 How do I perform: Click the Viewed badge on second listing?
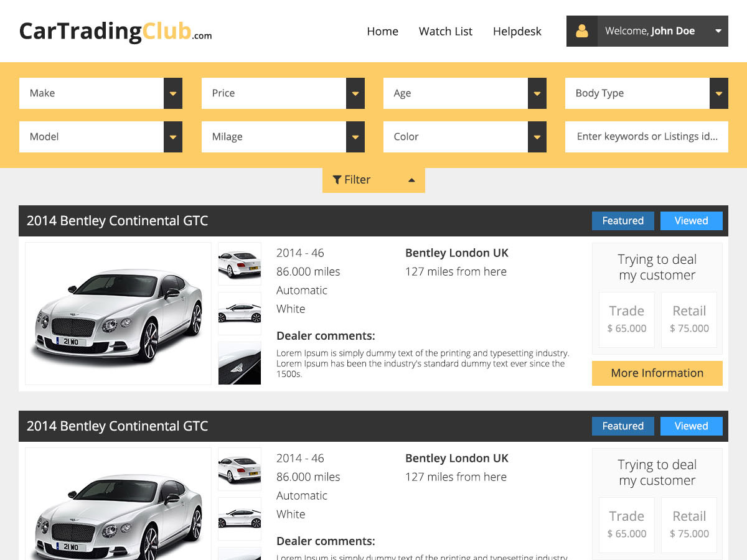click(x=692, y=426)
